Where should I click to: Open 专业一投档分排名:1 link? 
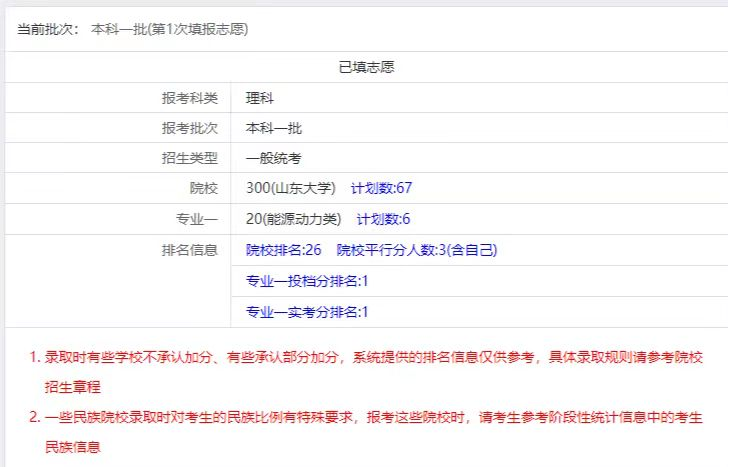point(307,281)
